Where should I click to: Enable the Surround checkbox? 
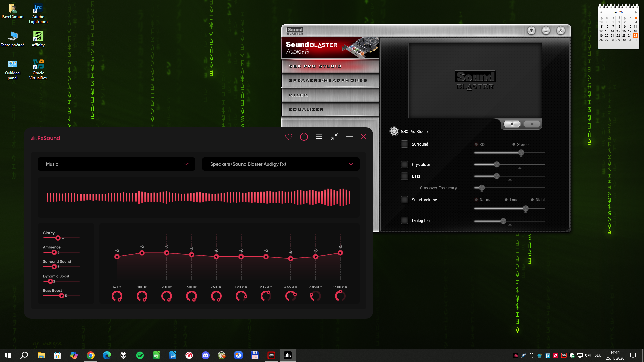pos(405,144)
